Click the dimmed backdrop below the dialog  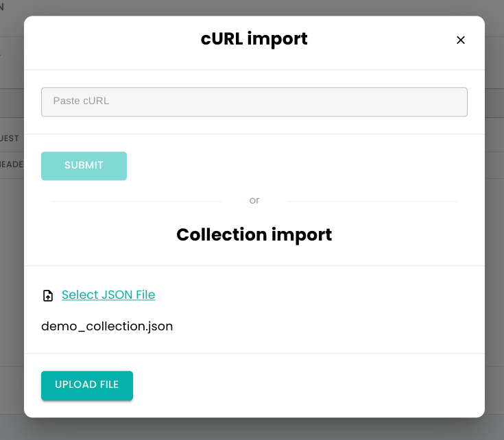[254, 429]
